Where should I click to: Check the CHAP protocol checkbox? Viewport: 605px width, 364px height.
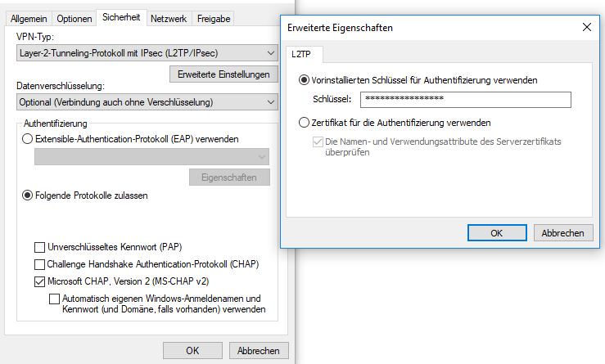[40, 264]
